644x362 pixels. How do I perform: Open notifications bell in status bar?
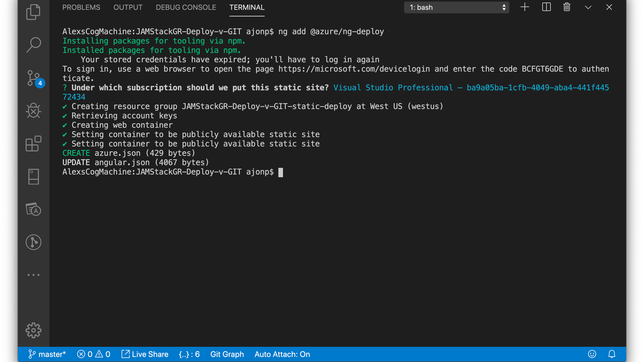pyautogui.click(x=612, y=354)
